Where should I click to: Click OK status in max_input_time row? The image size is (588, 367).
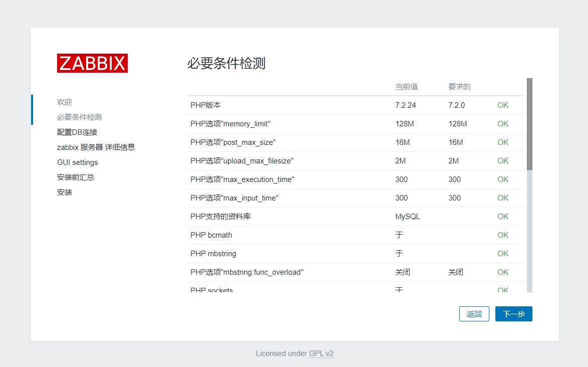click(x=503, y=198)
